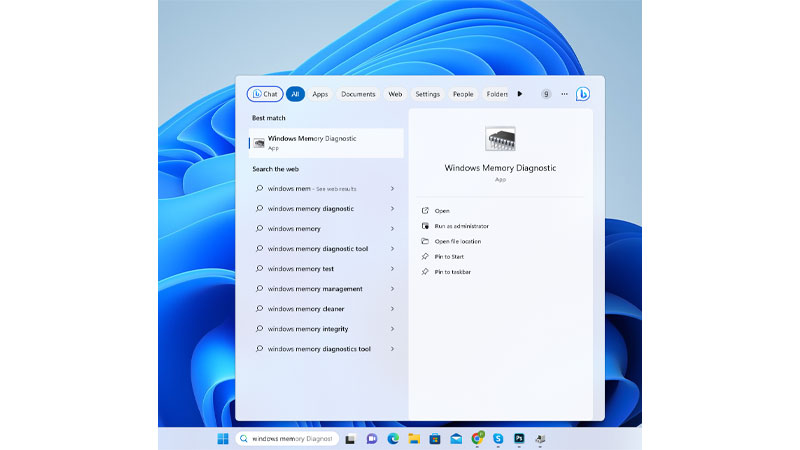
Task: Open Google Chrome from taskbar
Action: tap(477, 438)
